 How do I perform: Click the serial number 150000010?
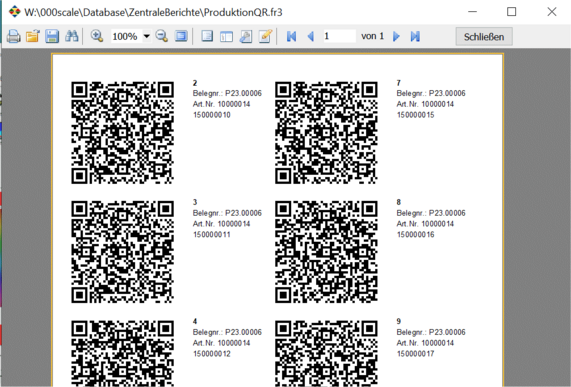click(x=212, y=115)
